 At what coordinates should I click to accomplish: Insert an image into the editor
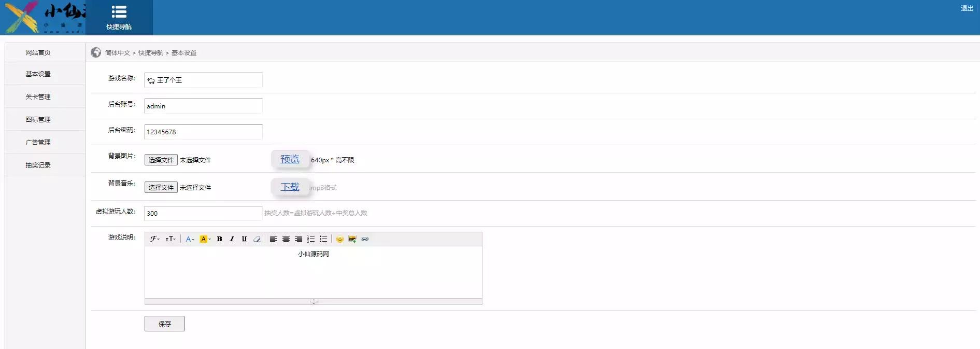[352, 239]
